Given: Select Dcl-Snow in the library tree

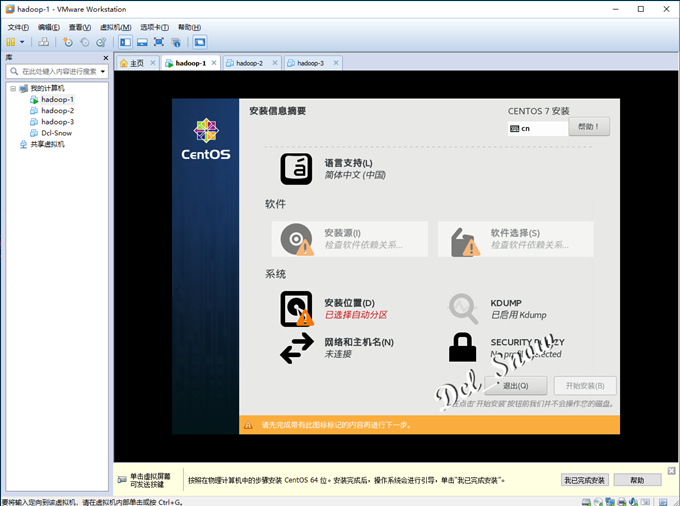Looking at the screenshot, I should coord(56,133).
